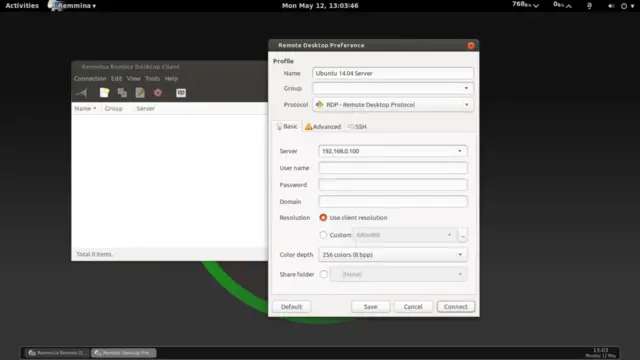Switch to the Advanced tab
The width and height of the screenshot is (640, 360).
[323, 127]
